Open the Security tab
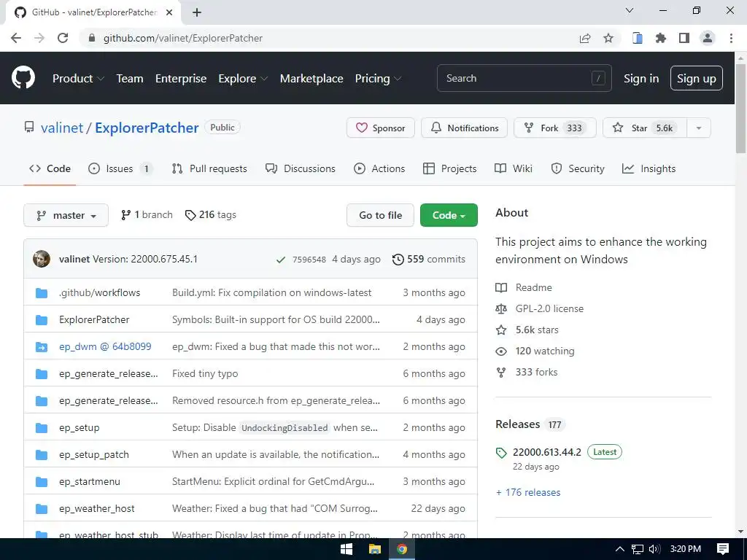The image size is (747, 560). click(578, 168)
